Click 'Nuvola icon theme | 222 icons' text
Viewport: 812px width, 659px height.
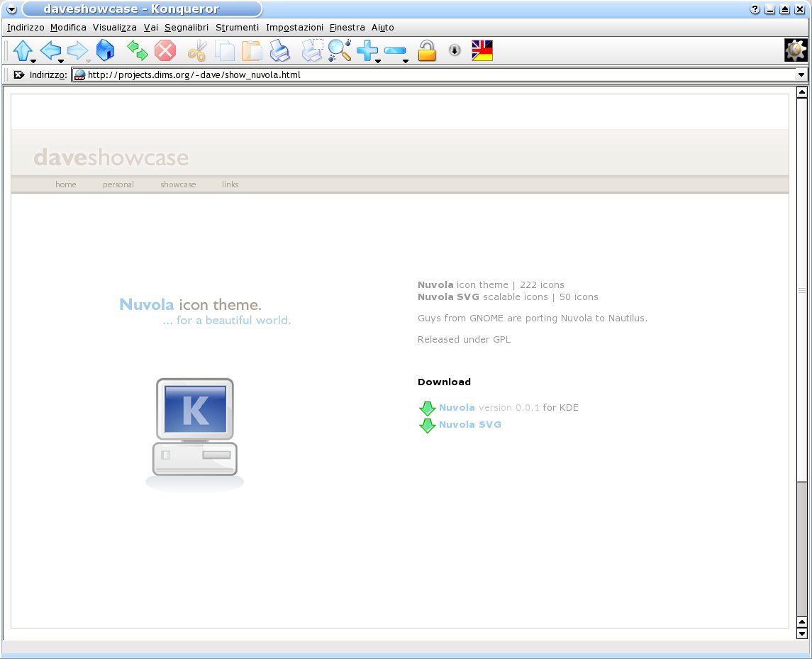(x=491, y=285)
